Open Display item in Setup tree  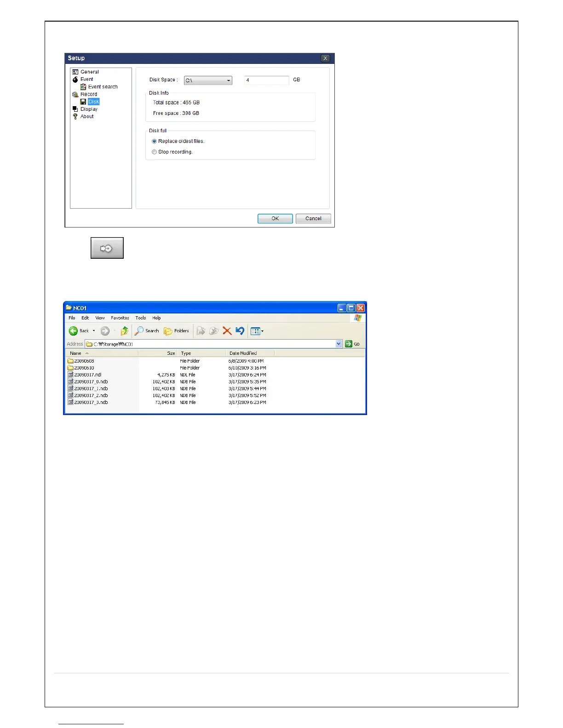tap(89, 109)
